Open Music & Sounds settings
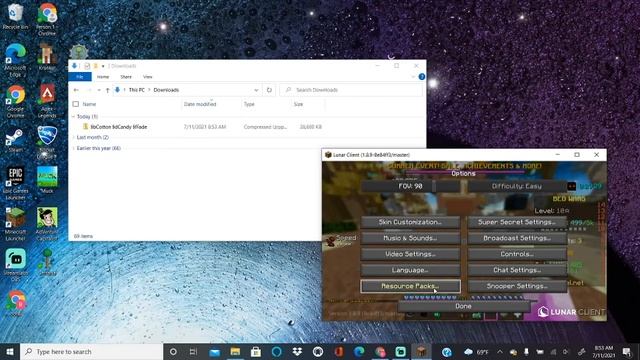 tap(410, 238)
